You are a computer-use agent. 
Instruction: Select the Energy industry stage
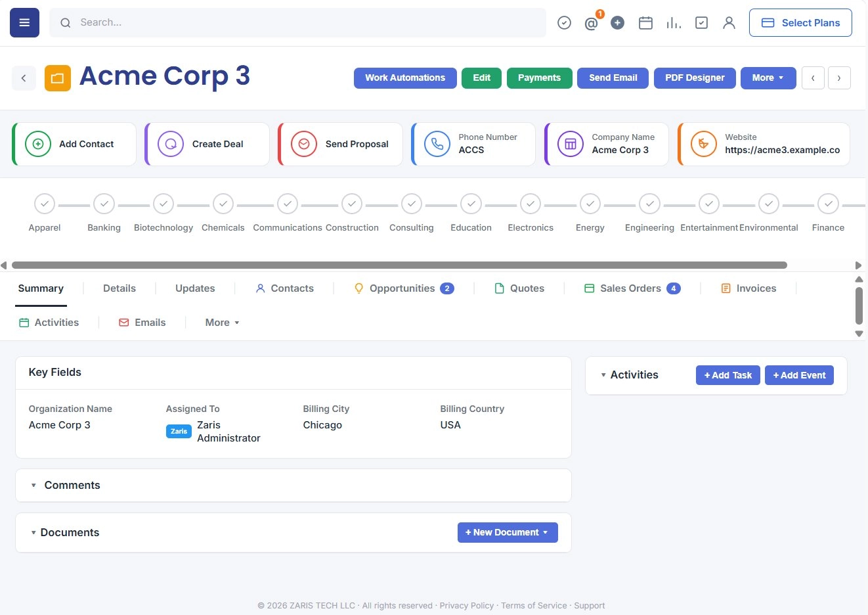[x=590, y=204]
